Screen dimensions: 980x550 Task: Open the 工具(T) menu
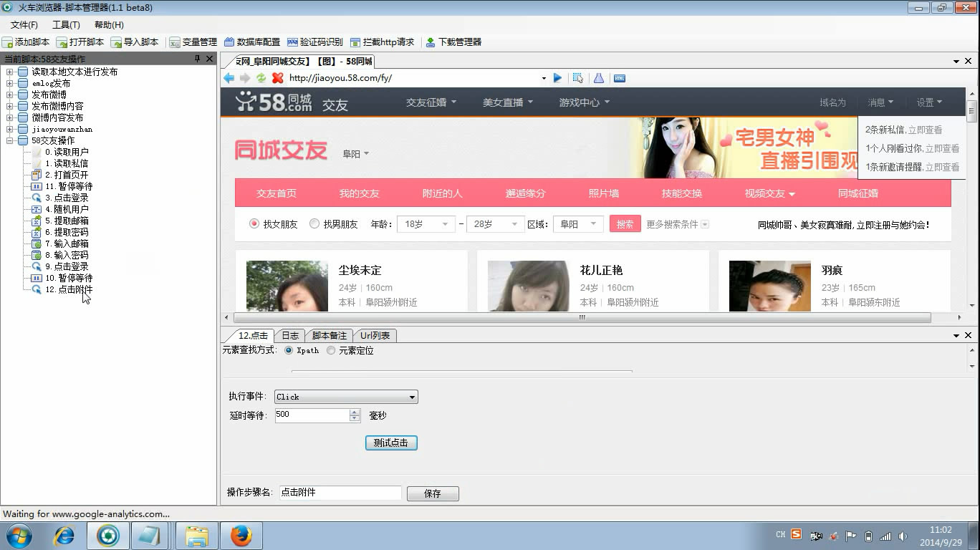pos(66,25)
